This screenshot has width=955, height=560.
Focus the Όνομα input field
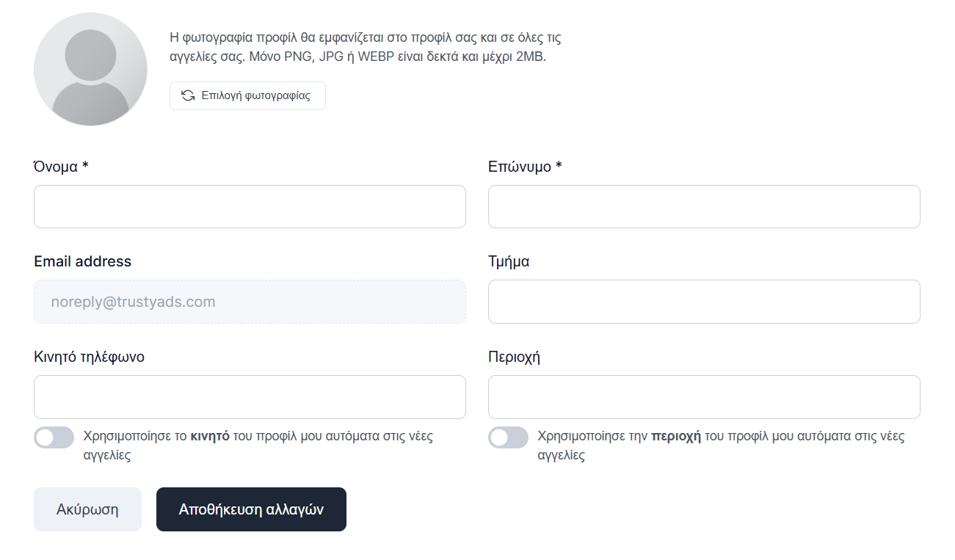point(250,206)
